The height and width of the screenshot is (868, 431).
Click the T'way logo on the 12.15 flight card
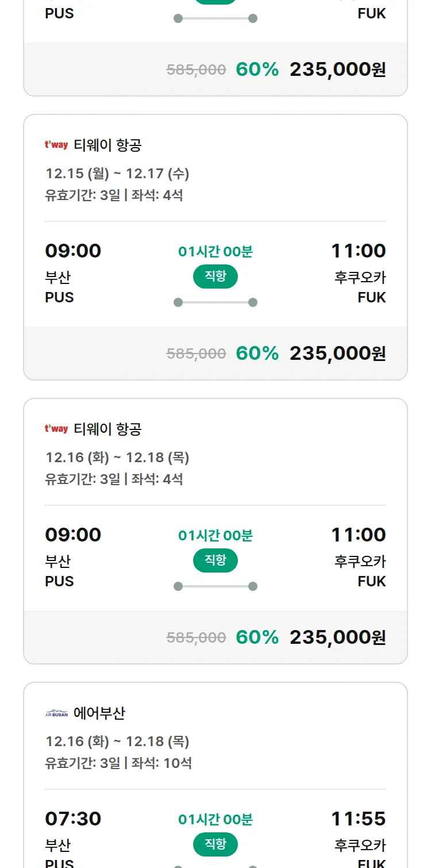[56, 145]
